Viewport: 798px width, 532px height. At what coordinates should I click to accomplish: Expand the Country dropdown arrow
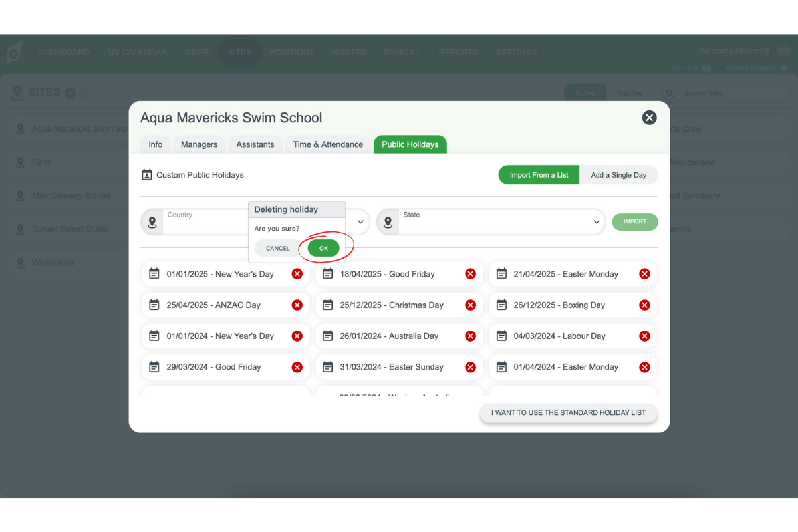coord(360,222)
